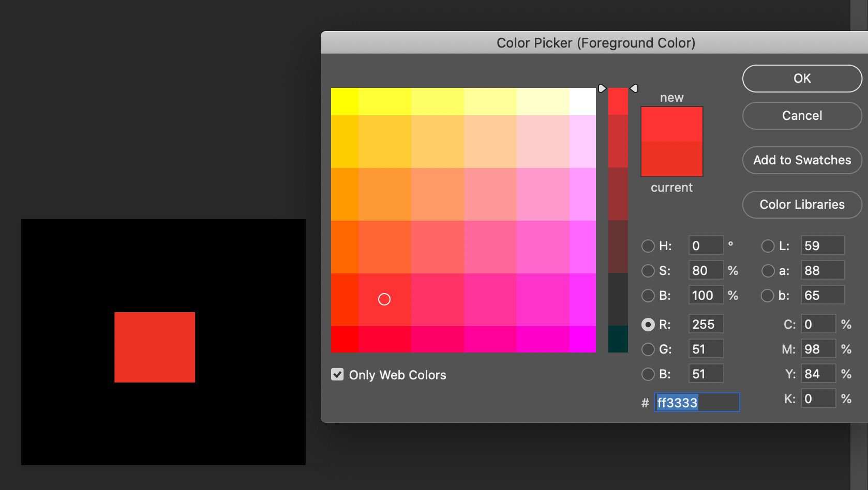Select the G radio button
The image size is (868, 490).
coord(648,349)
